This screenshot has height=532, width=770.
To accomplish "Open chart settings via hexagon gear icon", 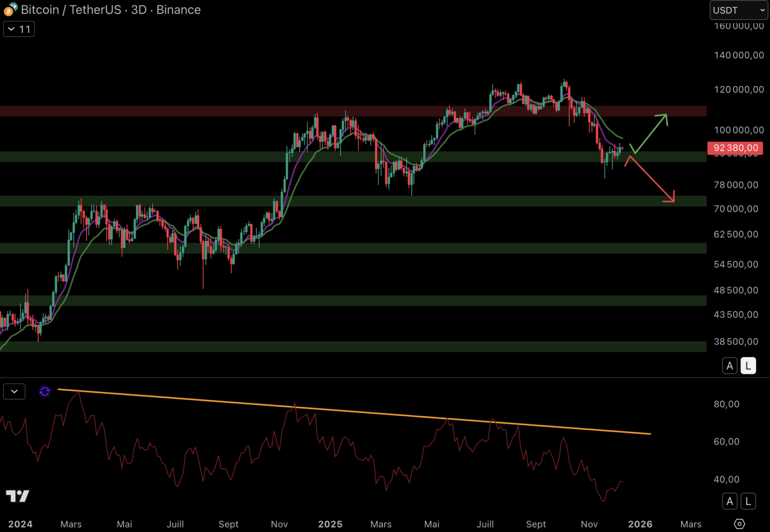I will point(739,524).
